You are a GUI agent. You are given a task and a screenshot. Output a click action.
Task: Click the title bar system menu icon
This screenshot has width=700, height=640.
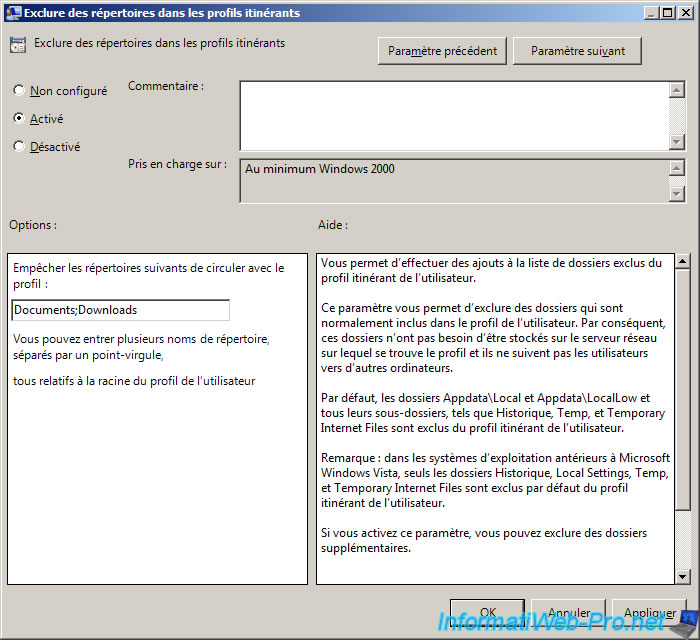pos(11,13)
